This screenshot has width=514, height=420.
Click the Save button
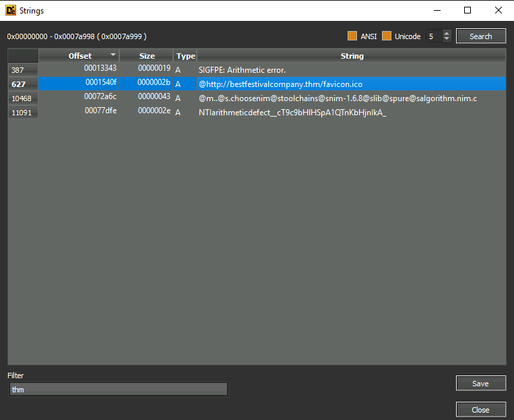click(x=480, y=384)
